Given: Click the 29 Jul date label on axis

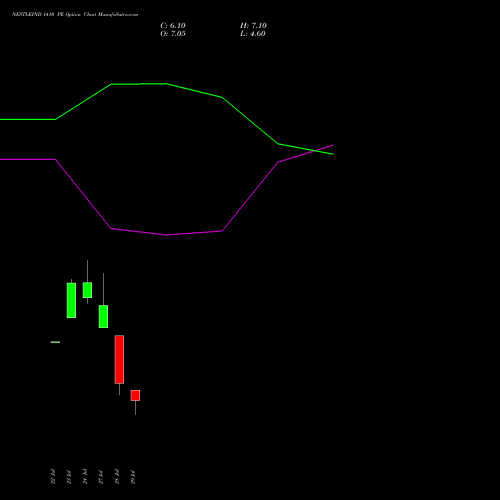Looking at the screenshot, I should [133, 477].
